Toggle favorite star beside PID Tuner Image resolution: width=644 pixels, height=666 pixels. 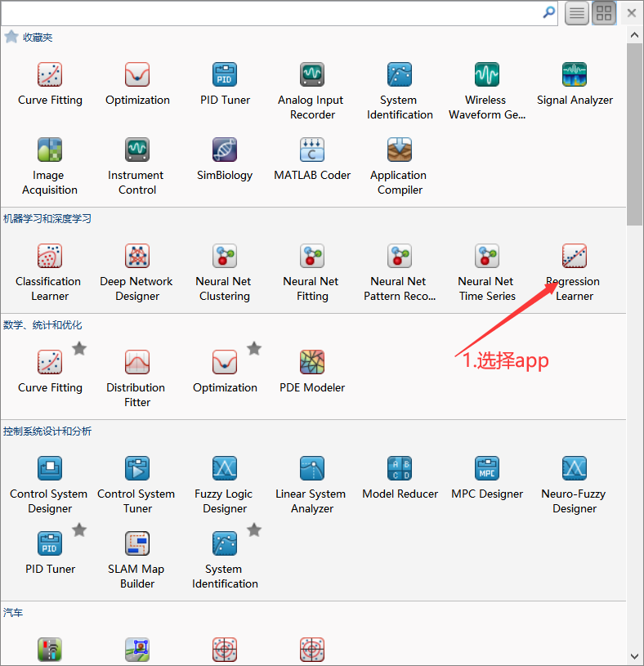pos(79,530)
